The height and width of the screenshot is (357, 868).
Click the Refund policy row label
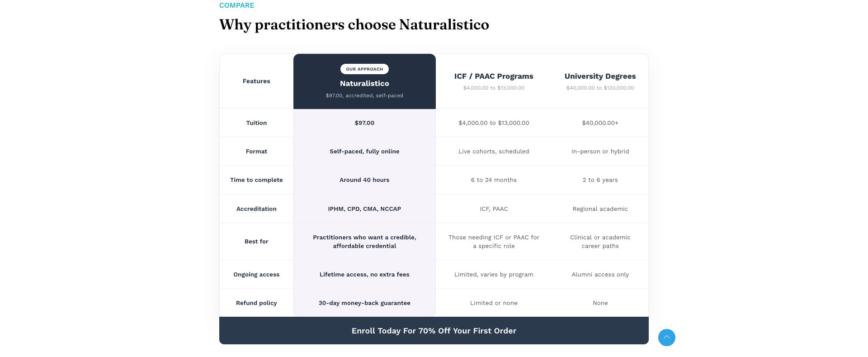tap(256, 303)
